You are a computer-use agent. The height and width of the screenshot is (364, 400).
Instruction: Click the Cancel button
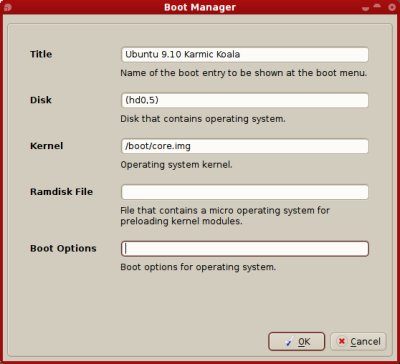pyautogui.click(x=358, y=341)
